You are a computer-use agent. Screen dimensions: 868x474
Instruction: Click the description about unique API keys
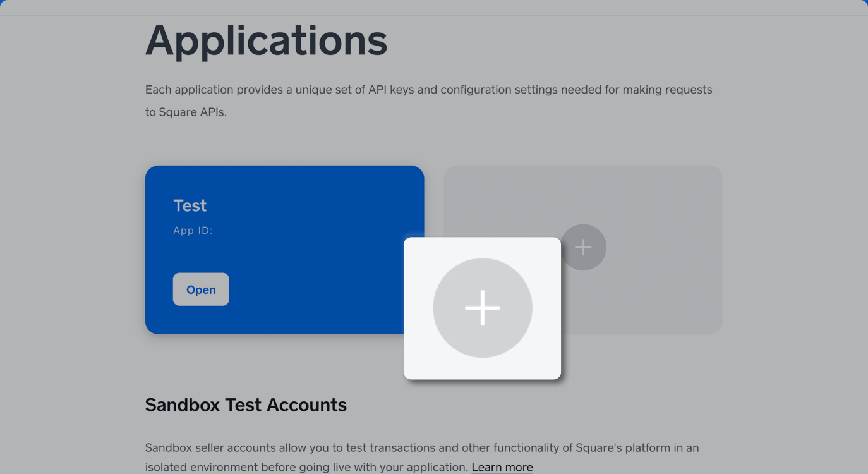point(429,101)
